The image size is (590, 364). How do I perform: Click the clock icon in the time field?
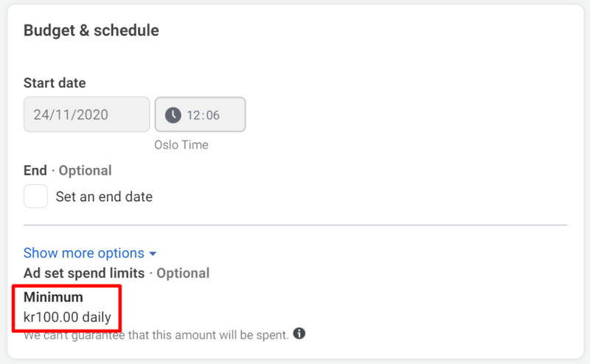coord(173,115)
